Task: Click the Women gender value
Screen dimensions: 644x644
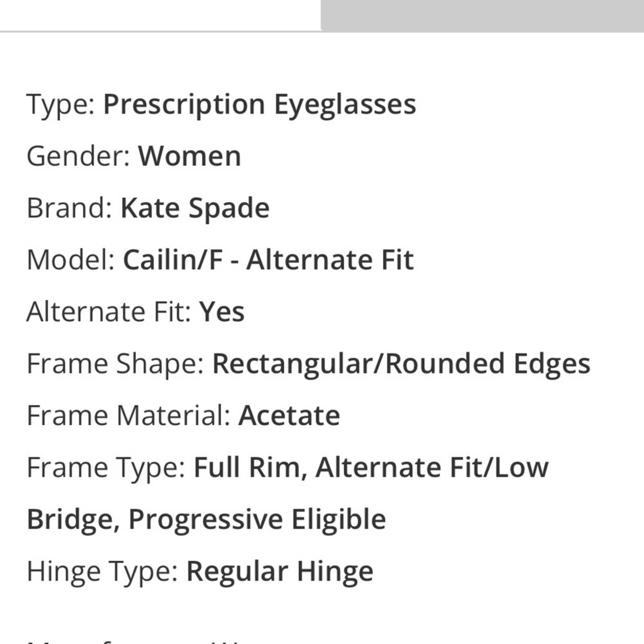Action: pos(190,156)
